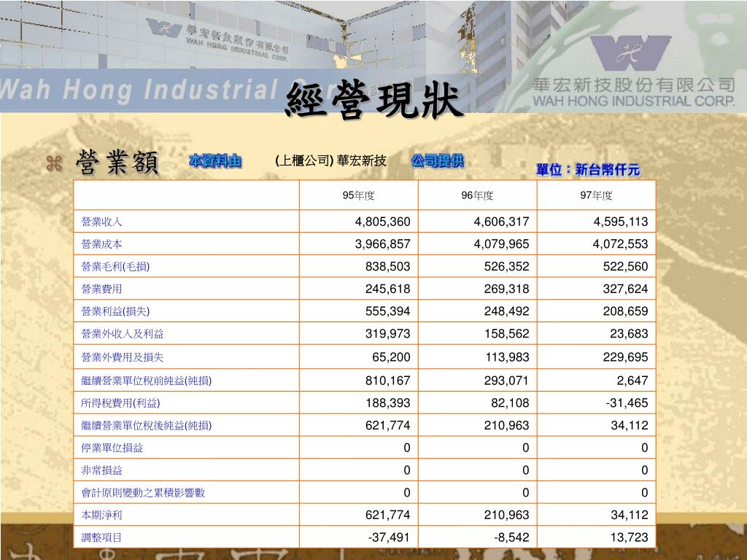Click the 非常損益 row label
The image size is (747, 560).
(x=101, y=470)
